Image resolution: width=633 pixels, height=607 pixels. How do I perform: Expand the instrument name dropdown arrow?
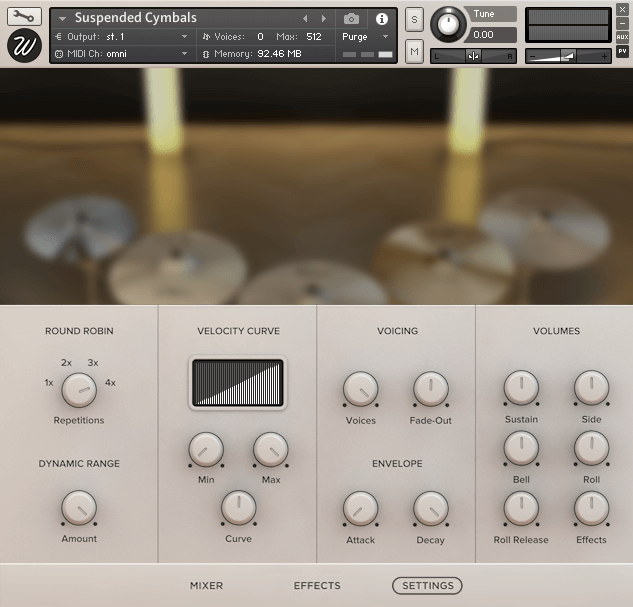tap(62, 19)
